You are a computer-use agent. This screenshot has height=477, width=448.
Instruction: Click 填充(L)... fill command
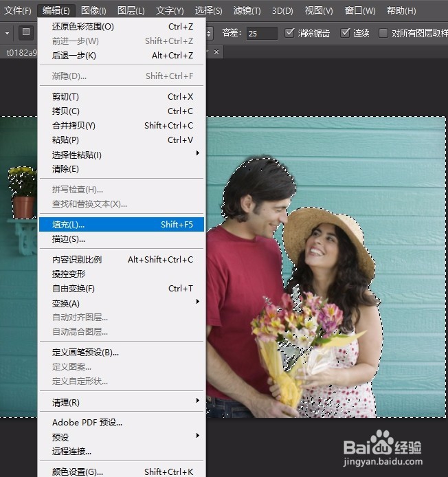122,225
